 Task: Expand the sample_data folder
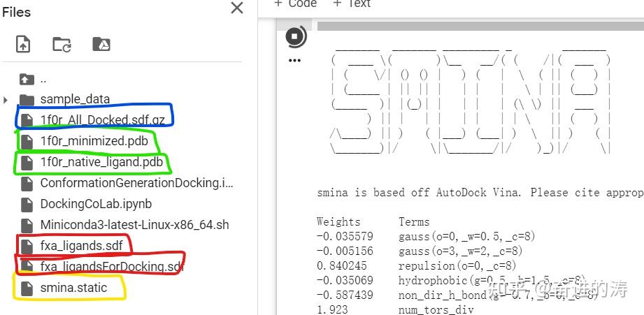point(6,100)
